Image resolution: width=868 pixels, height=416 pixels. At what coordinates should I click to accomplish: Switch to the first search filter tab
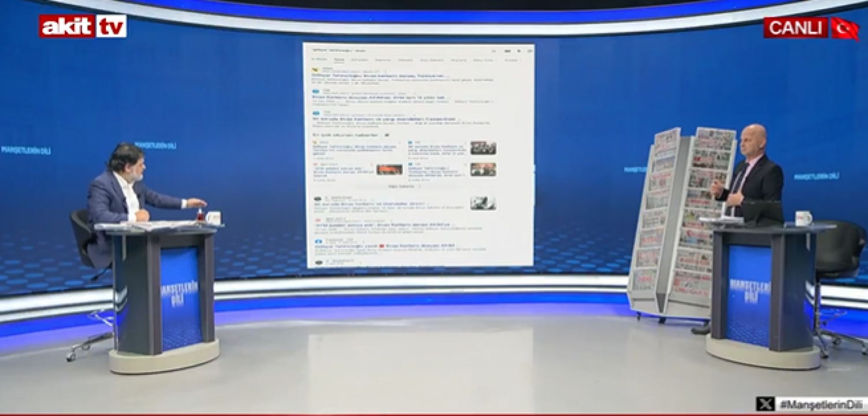point(319,59)
